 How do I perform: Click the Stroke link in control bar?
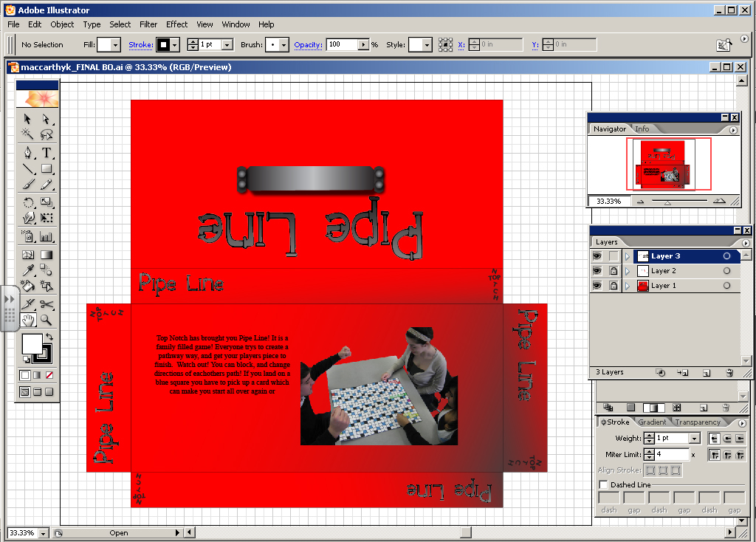coord(141,45)
